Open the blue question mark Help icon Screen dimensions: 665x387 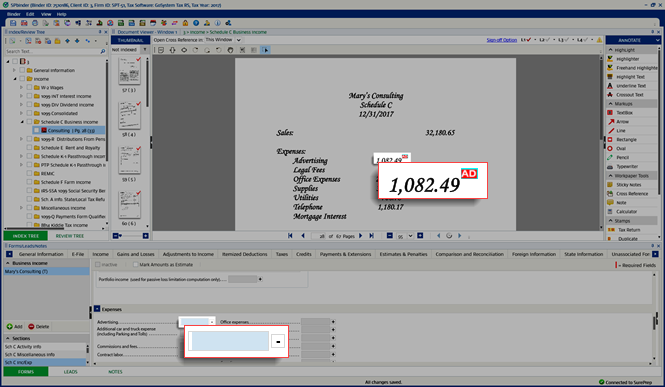[196, 23]
